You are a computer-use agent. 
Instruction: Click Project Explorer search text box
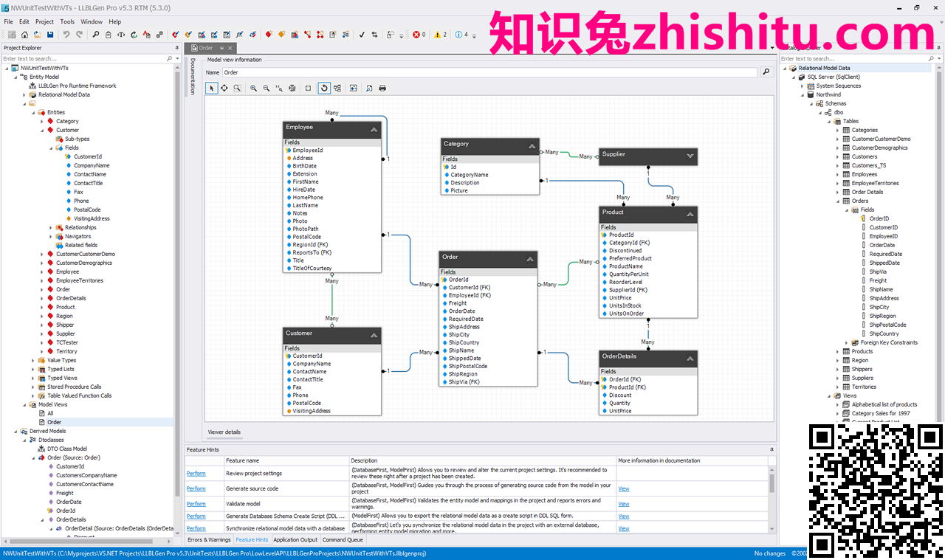coord(83,58)
